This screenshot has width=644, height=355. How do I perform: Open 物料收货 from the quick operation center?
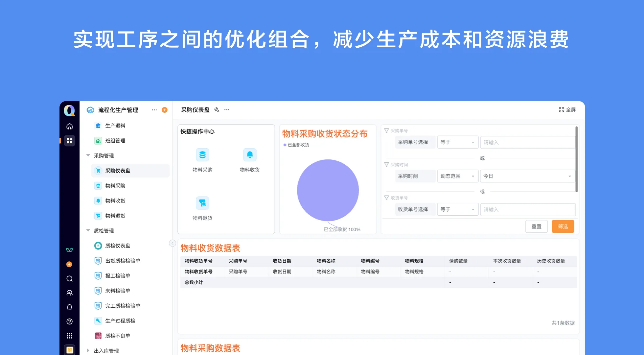pos(250,160)
